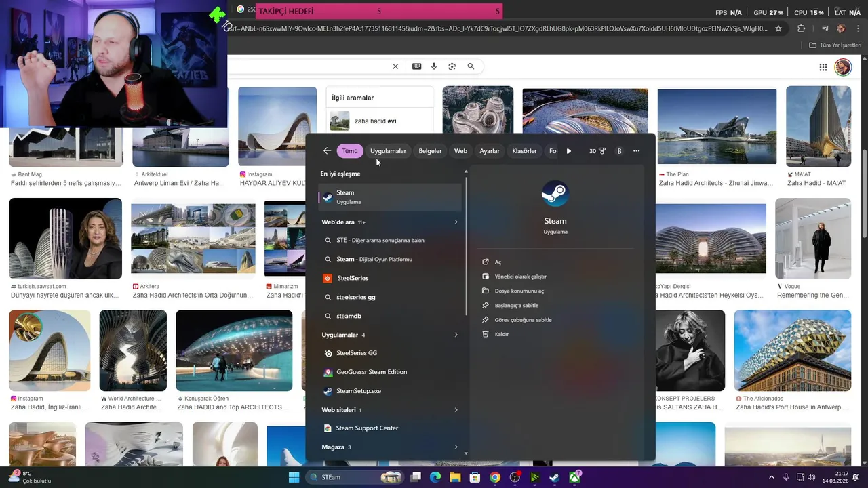Open the Vogue Remembering image thumbnail
Image resolution: width=868 pixels, height=488 pixels.
(x=812, y=239)
